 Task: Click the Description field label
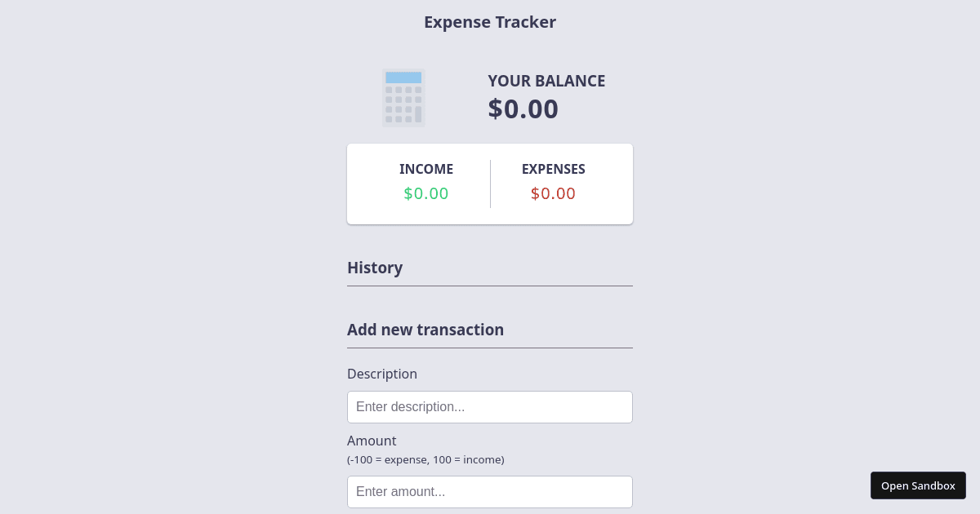(x=382, y=374)
